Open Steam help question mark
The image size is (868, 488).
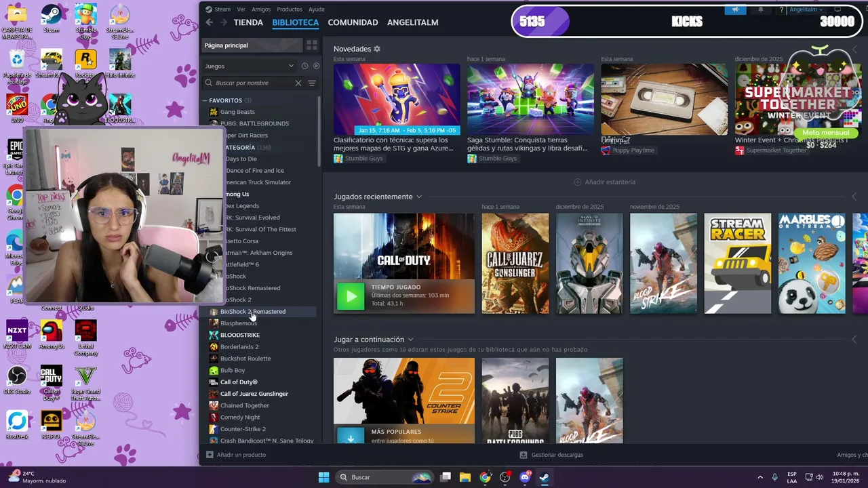pyautogui.click(x=782, y=9)
